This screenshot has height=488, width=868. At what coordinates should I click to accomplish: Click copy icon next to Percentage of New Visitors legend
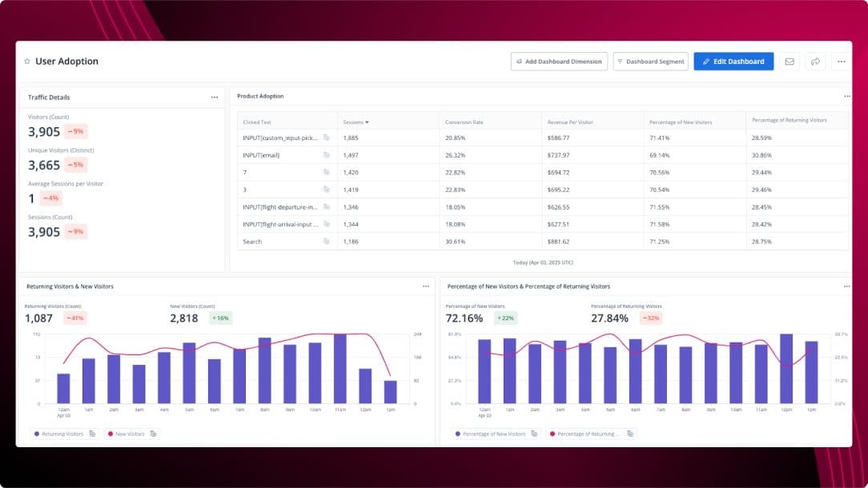click(534, 434)
